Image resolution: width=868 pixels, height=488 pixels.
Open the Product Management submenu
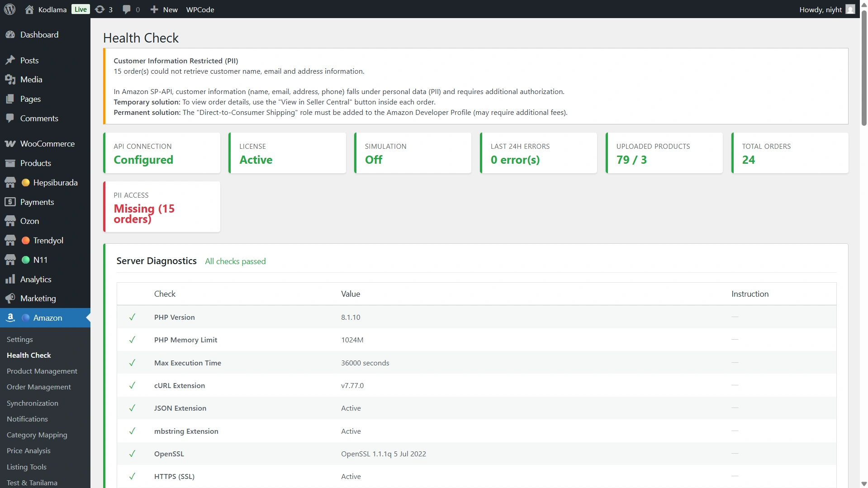click(x=42, y=371)
